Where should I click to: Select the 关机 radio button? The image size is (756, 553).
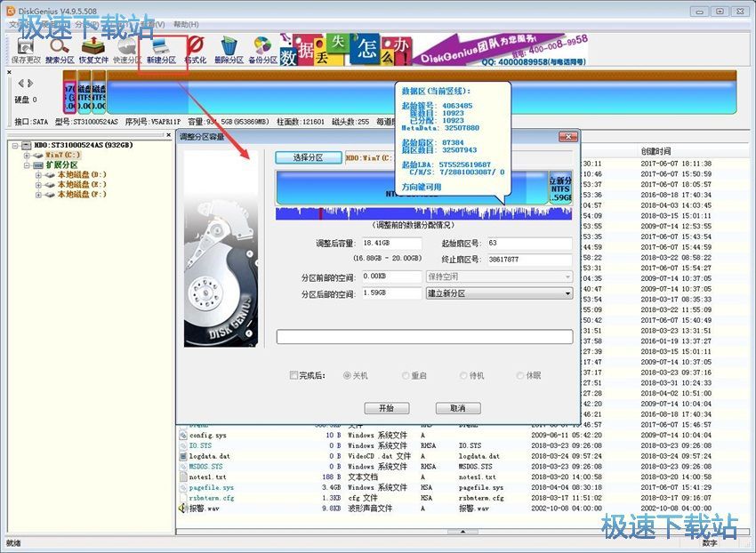[347, 375]
